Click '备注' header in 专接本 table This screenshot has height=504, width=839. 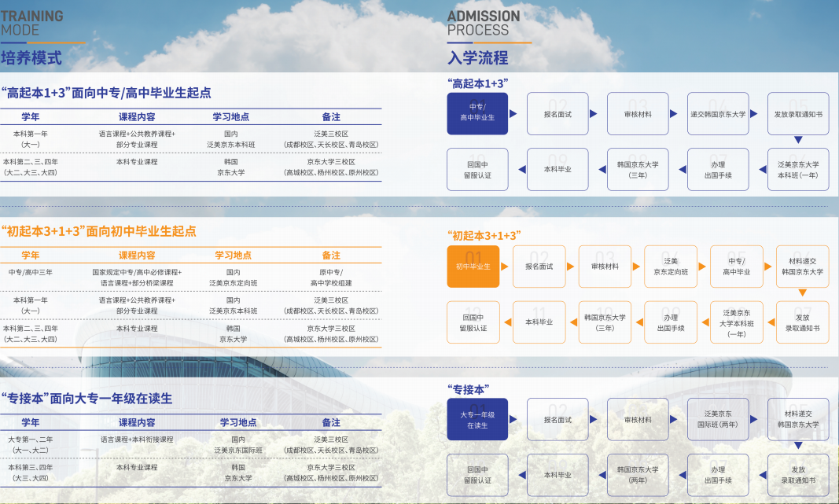331,422
